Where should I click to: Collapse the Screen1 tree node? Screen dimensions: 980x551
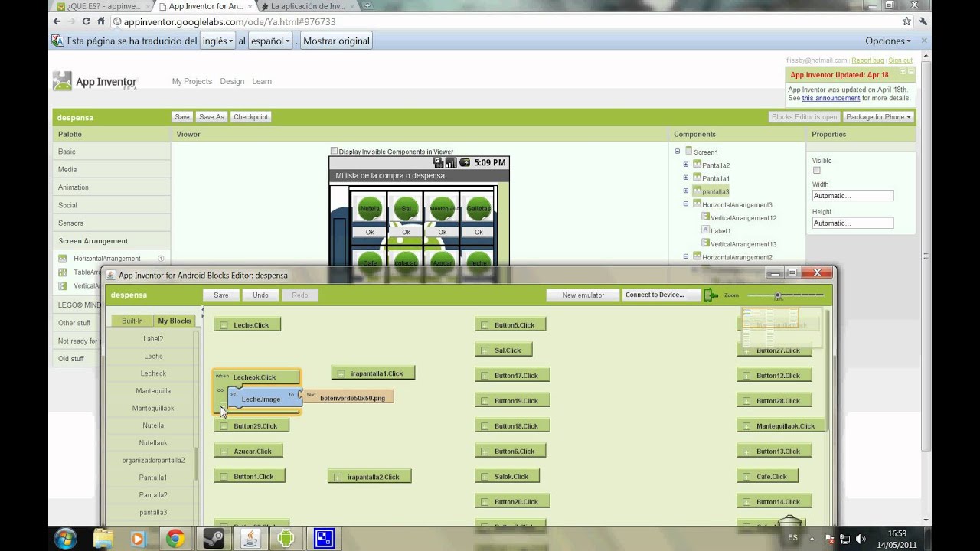[678, 152]
